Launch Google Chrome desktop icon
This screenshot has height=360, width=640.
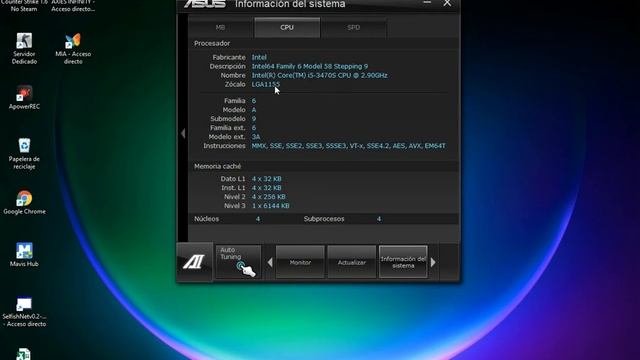point(24,202)
